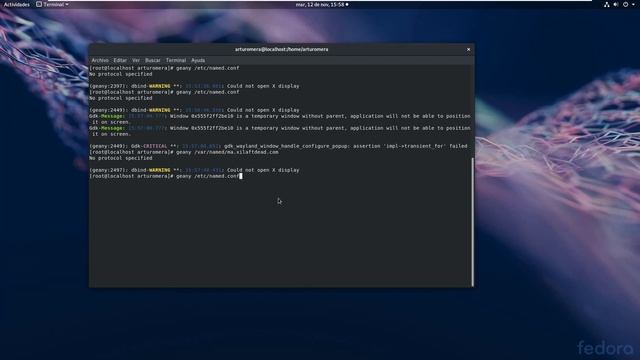The height and width of the screenshot is (360, 640).
Task: Click the volume speaker icon
Action: [616, 4]
